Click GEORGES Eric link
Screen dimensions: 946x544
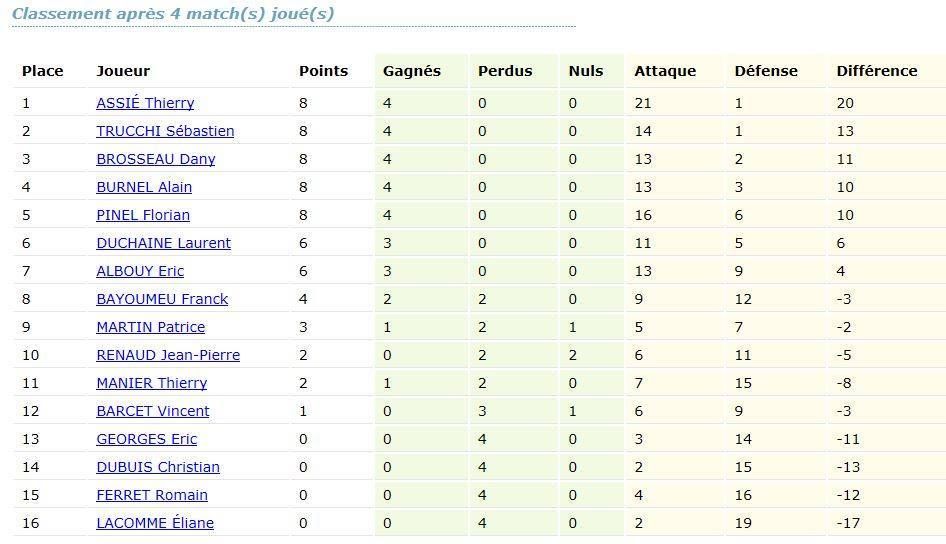146,439
